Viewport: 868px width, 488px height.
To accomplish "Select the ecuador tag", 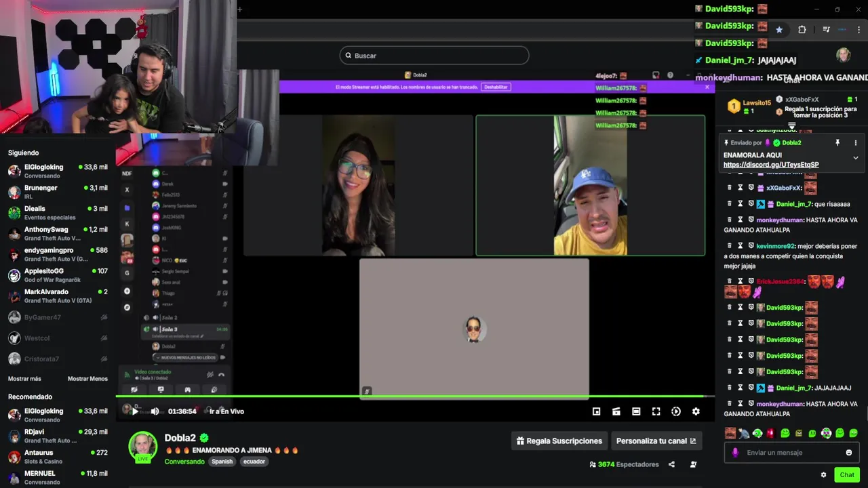I will click(x=254, y=462).
